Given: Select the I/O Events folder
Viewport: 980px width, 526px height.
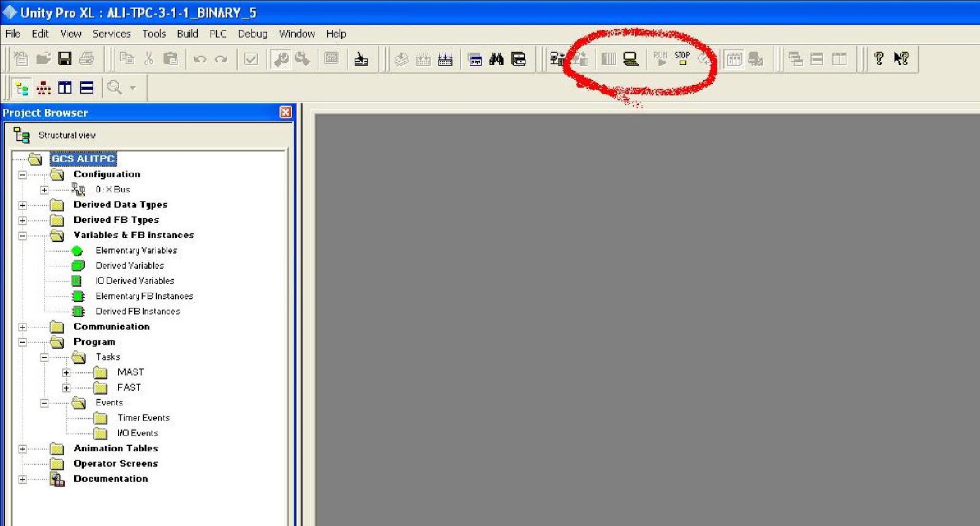Looking at the screenshot, I should pyautogui.click(x=138, y=434).
